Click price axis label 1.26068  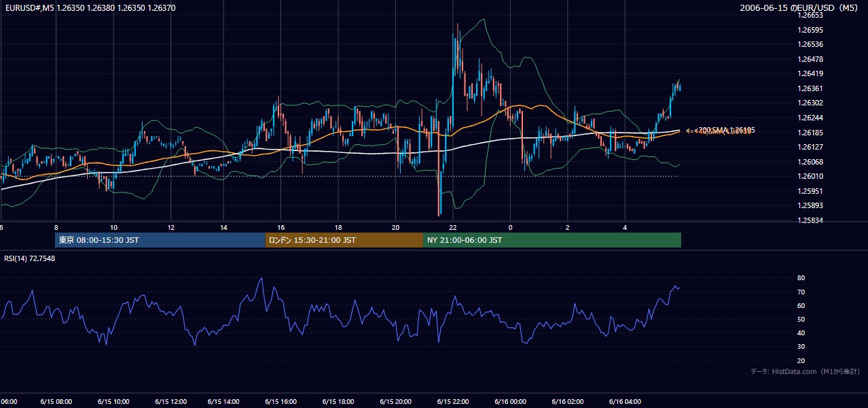pyautogui.click(x=811, y=162)
